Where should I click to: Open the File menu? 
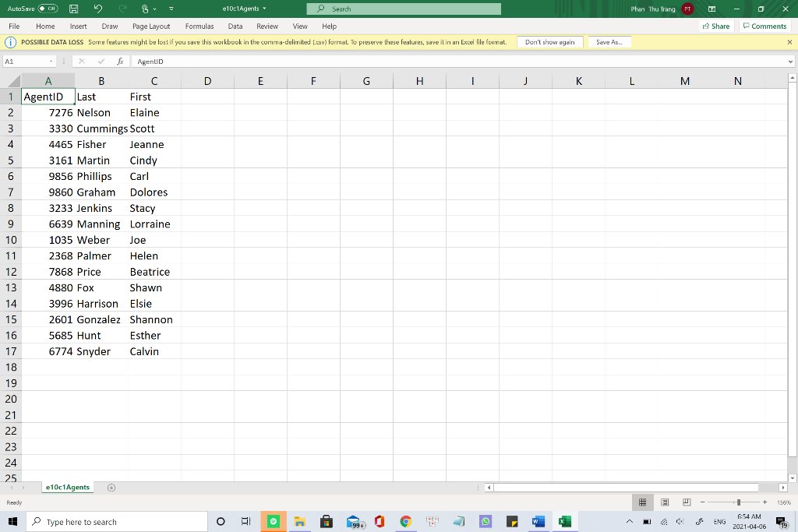point(14,26)
